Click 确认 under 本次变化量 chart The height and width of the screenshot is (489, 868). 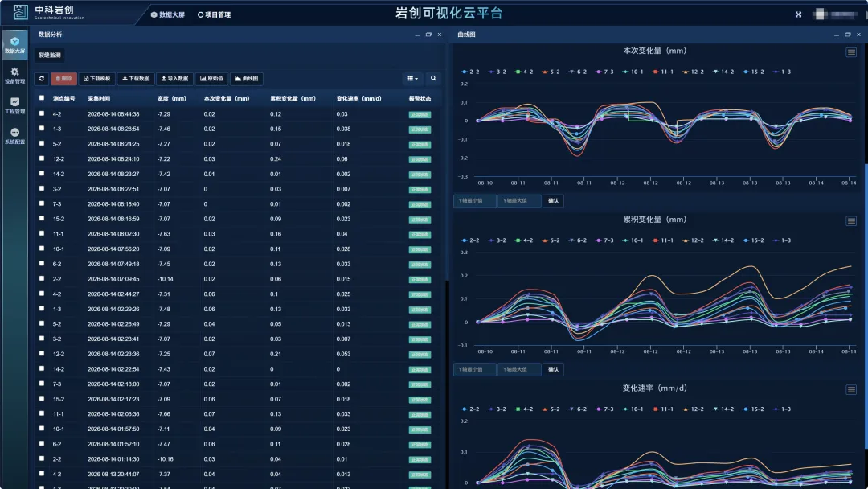pyautogui.click(x=553, y=200)
